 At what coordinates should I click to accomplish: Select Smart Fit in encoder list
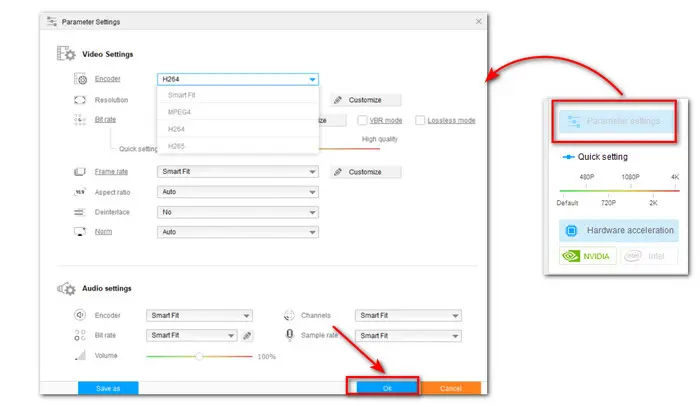238,95
